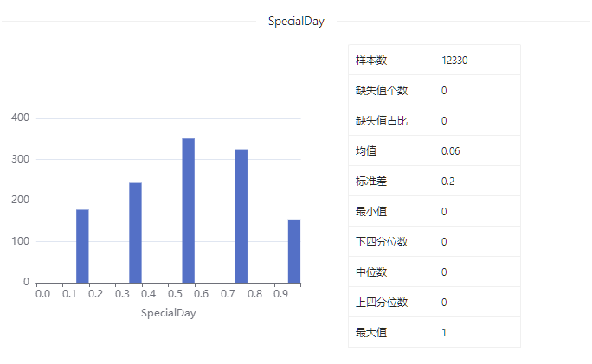Click the standard deviation value 0.2
The height and width of the screenshot is (364, 592).
click(x=447, y=182)
